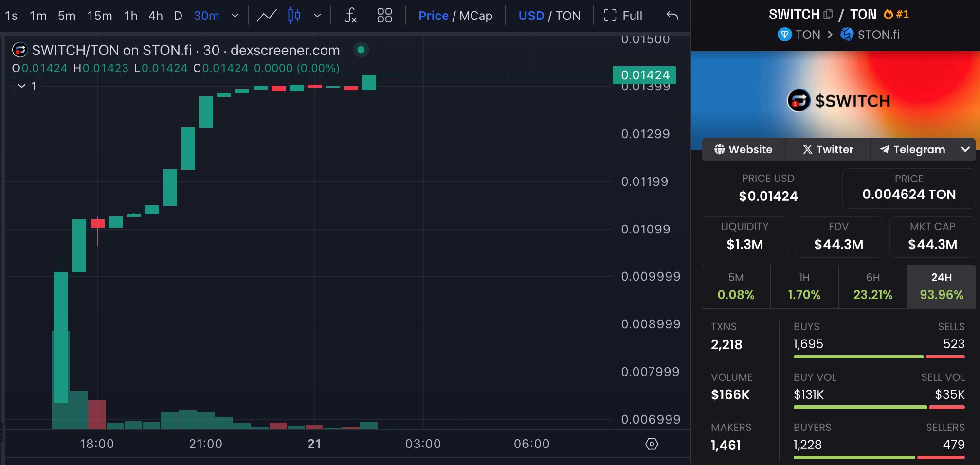The height and width of the screenshot is (465, 980).
Task: Copy the SWITCH token address icon
Action: 828,14
